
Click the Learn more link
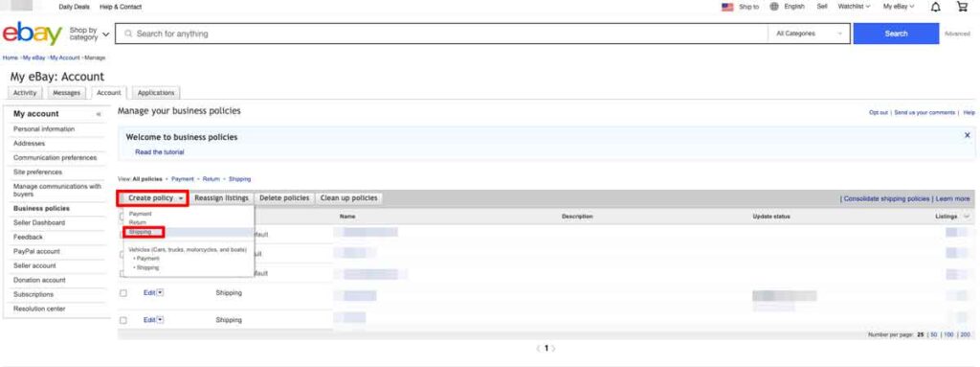(952, 198)
